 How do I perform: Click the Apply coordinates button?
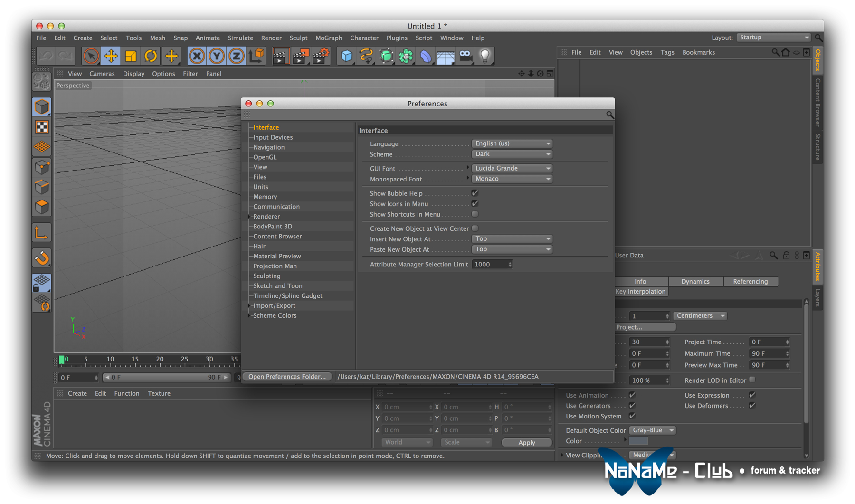pyautogui.click(x=526, y=442)
